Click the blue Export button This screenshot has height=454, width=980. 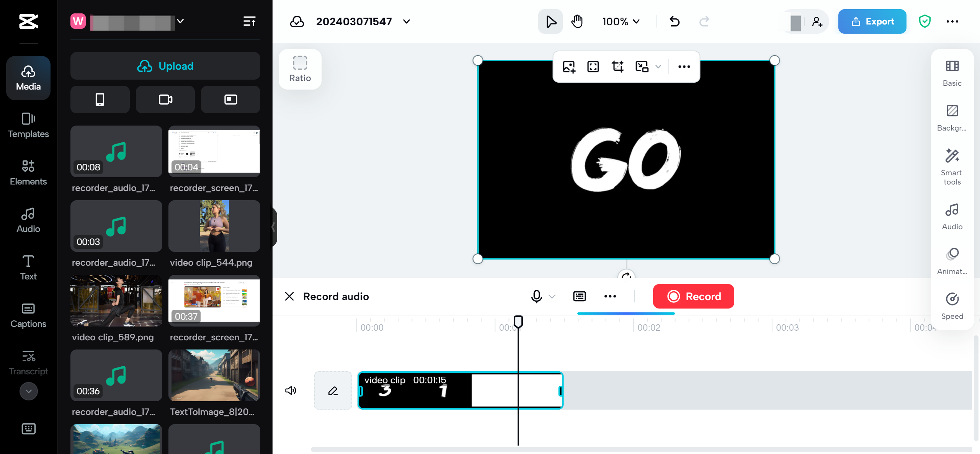click(x=872, y=21)
